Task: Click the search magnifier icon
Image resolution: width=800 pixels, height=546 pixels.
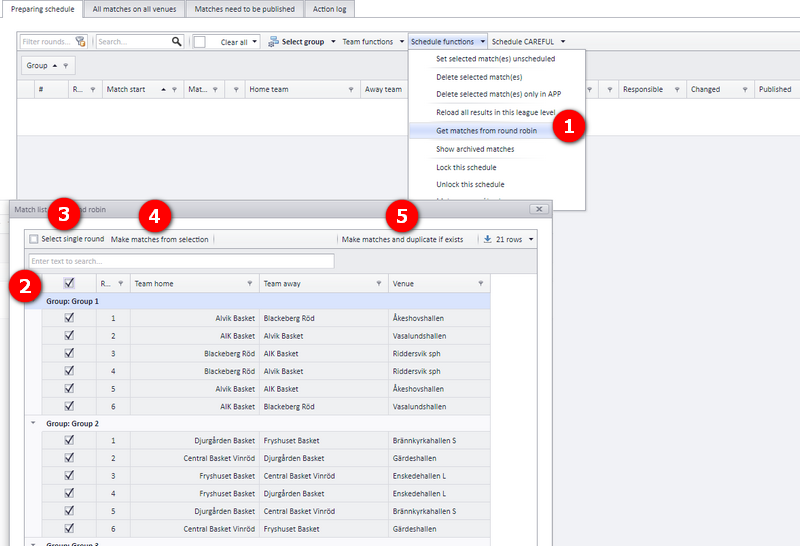Action: 177,41
